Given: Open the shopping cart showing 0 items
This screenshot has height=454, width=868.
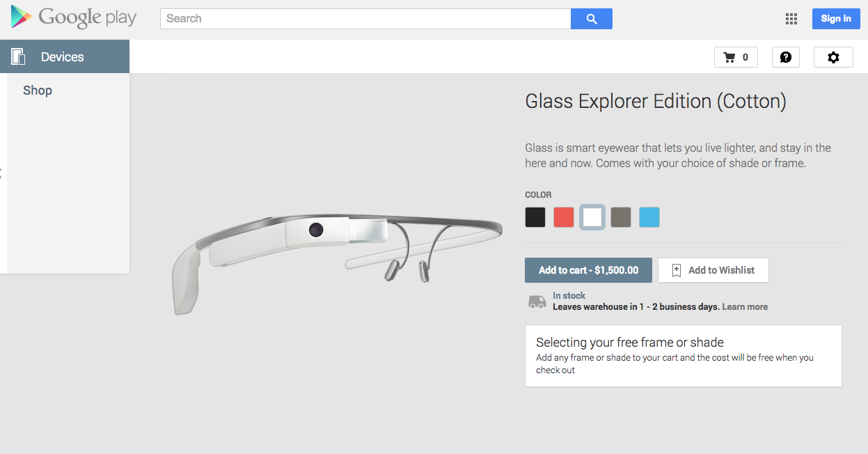Looking at the screenshot, I should [736, 57].
